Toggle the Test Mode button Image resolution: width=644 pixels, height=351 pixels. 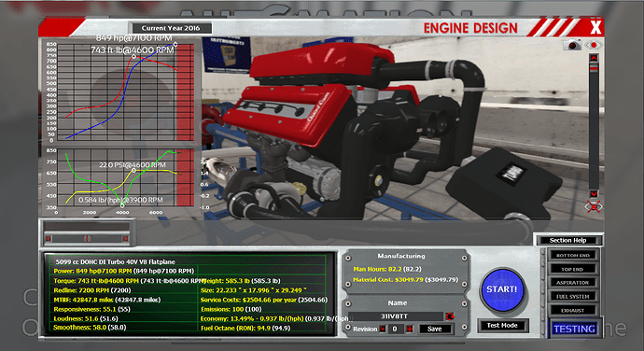pos(502,326)
